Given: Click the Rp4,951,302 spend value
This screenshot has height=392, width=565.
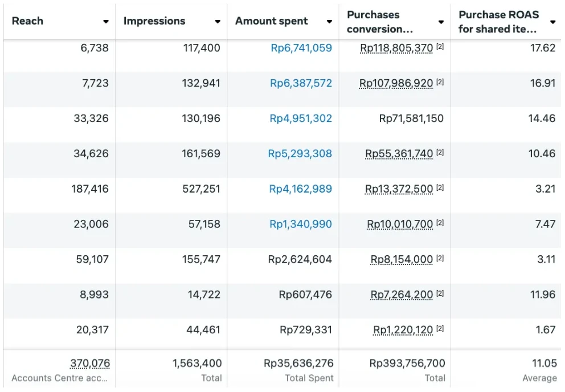Looking at the screenshot, I should [301, 119].
